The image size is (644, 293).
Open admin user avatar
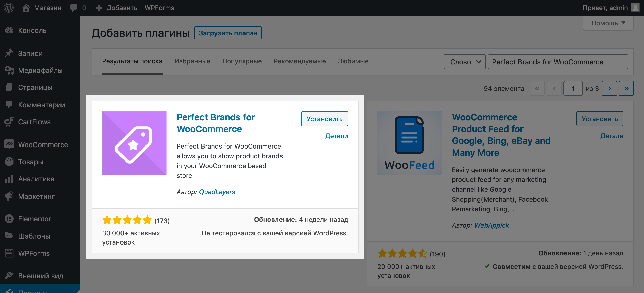pyautogui.click(x=635, y=8)
